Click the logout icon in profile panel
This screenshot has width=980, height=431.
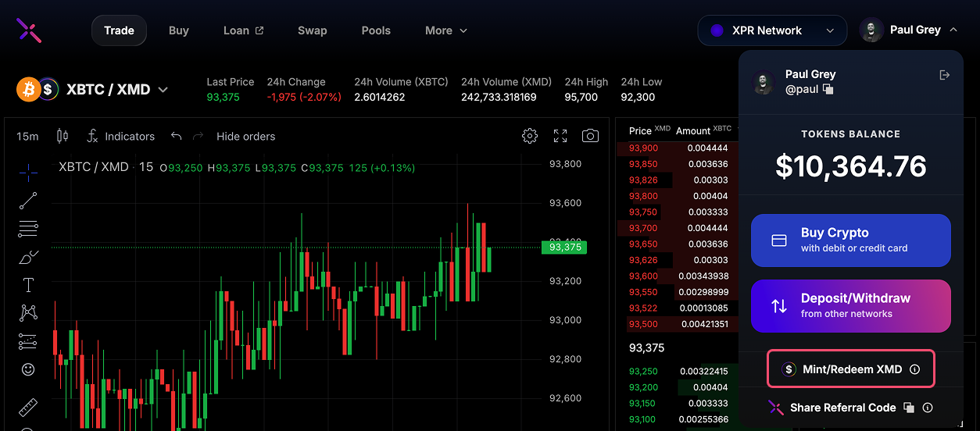944,75
